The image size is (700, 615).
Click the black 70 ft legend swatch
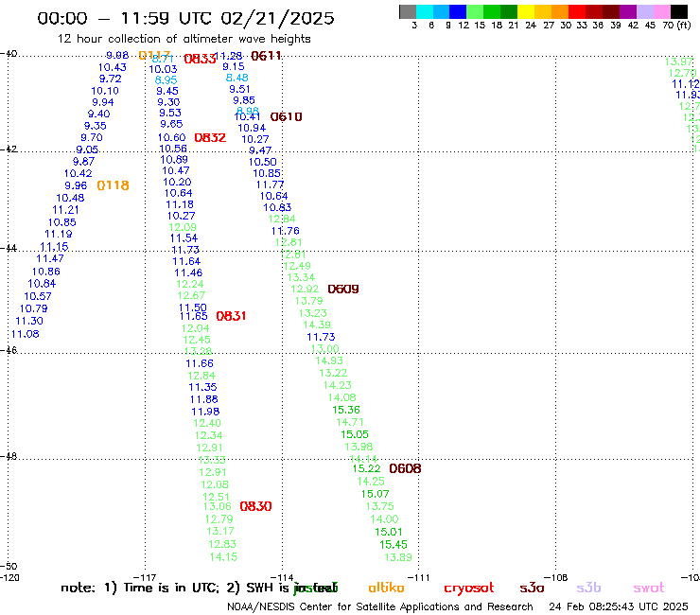pos(679,11)
